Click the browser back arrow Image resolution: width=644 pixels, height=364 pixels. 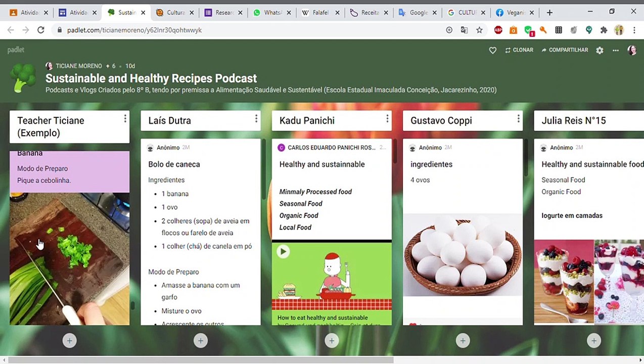(11, 30)
